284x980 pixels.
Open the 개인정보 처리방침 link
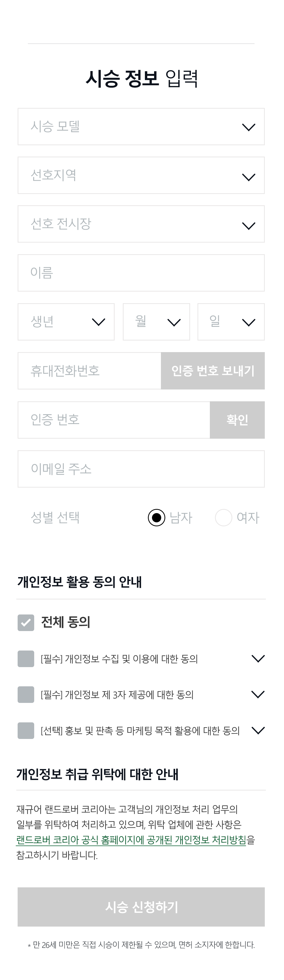click(131, 840)
